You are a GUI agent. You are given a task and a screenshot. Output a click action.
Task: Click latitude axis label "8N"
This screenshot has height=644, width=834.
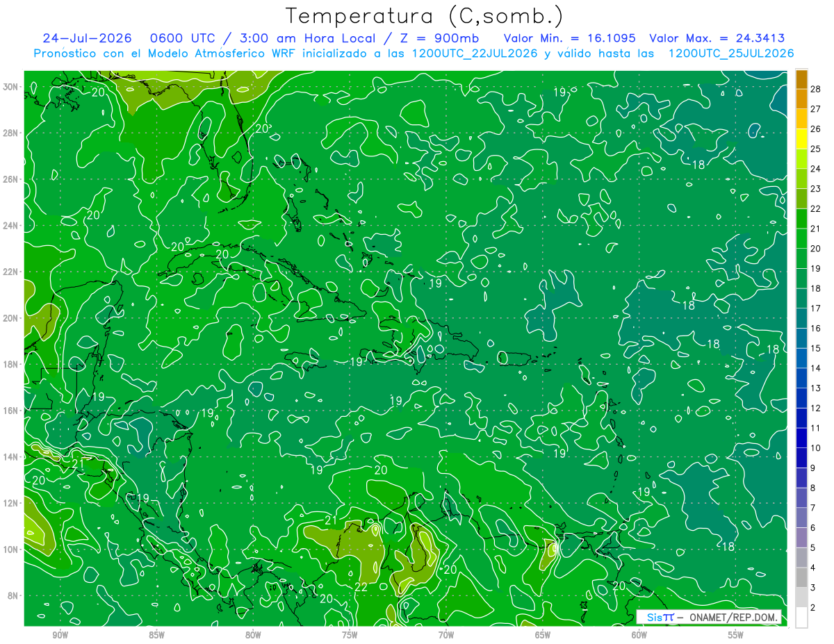click(13, 595)
